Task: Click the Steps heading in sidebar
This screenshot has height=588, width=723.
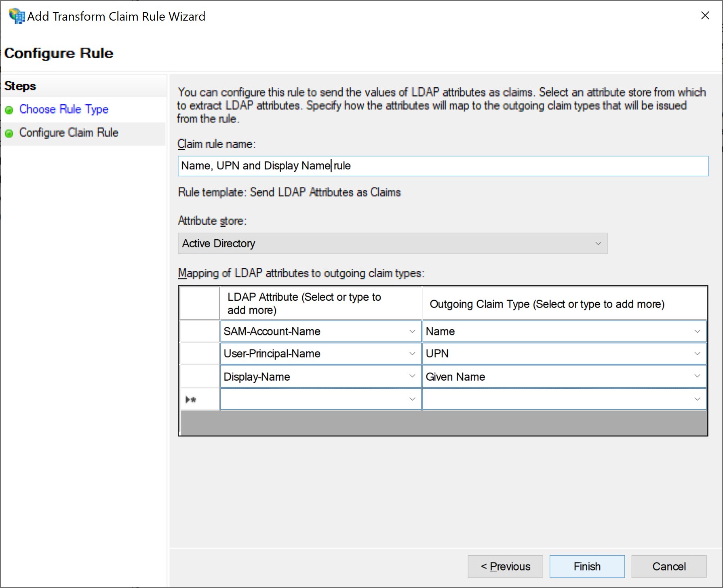Action: (x=20, y=86)
